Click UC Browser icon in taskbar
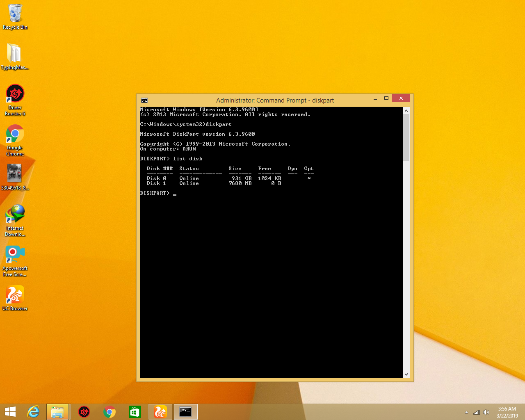525x420 pixels. point(160,412)
